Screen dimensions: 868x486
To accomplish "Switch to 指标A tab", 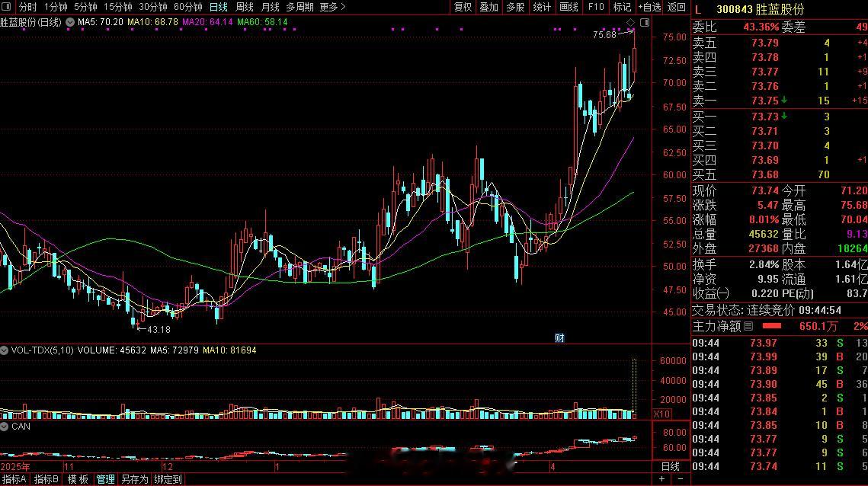I will 14,479.
